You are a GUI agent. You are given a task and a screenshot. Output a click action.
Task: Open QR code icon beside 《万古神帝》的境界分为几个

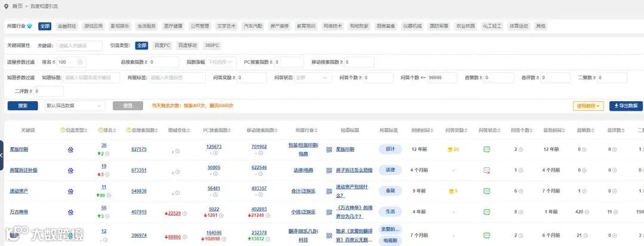click(x=329, y=213)
